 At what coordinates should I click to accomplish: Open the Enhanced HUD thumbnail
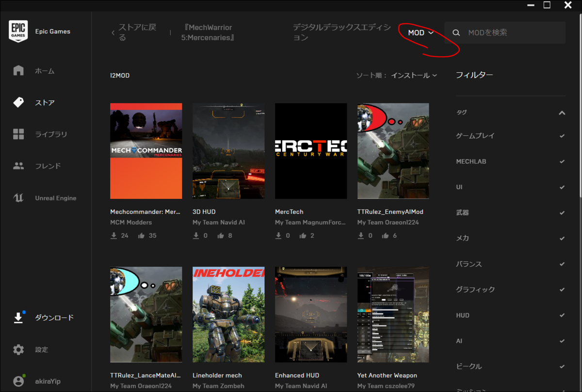(x=311, y=314)
